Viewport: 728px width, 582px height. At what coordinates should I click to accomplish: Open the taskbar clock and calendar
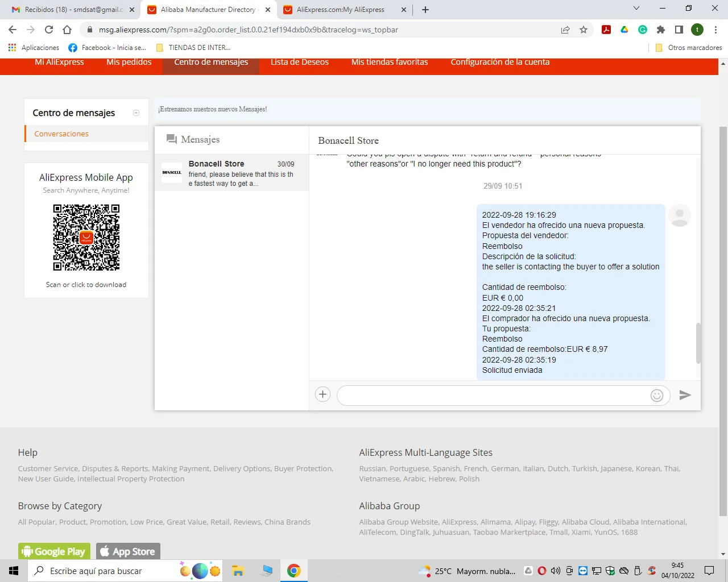click(x=677, y=571)
